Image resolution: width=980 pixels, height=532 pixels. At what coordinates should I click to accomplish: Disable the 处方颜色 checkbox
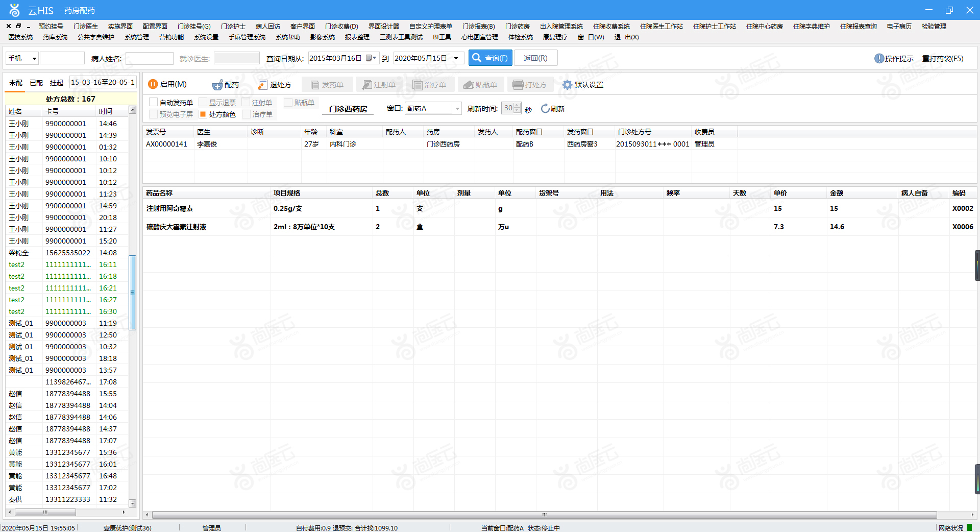203,114
